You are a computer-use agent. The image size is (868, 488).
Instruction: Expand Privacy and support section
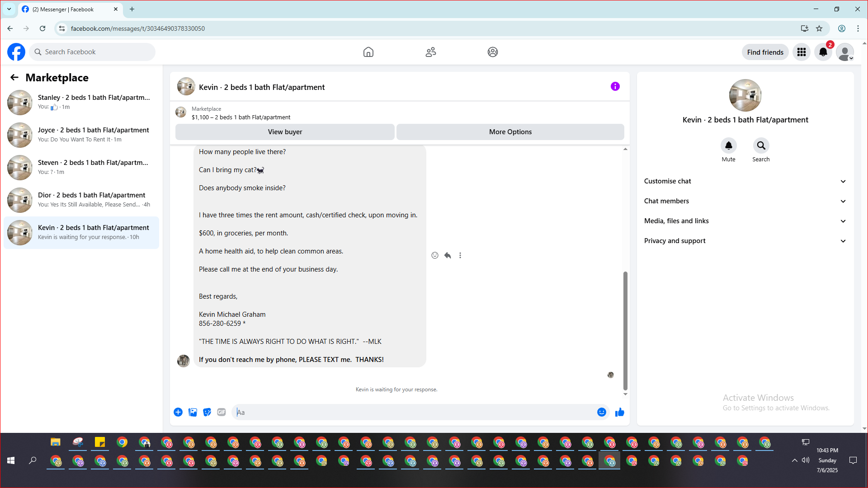[x=745, y=241]
